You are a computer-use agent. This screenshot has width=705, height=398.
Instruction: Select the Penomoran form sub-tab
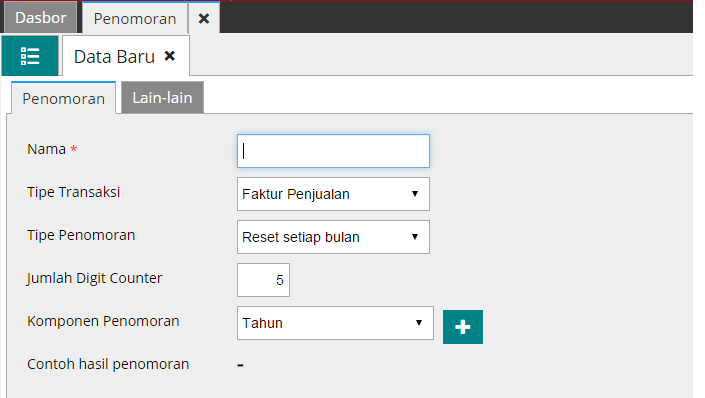63,98
